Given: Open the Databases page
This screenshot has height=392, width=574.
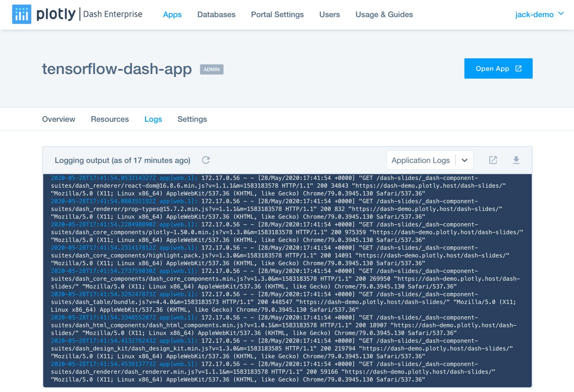Looking at the screenshot, I should [x=216, y=15].
